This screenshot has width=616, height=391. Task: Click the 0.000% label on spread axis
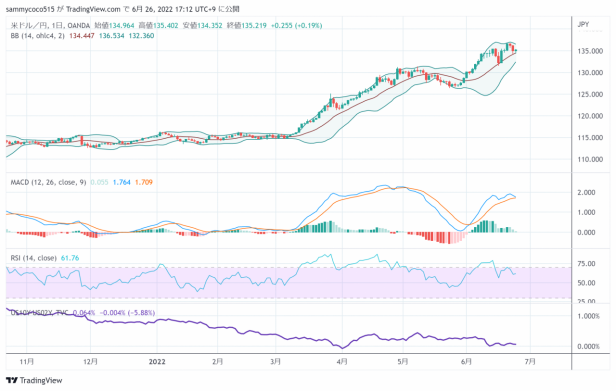[588, 347]
